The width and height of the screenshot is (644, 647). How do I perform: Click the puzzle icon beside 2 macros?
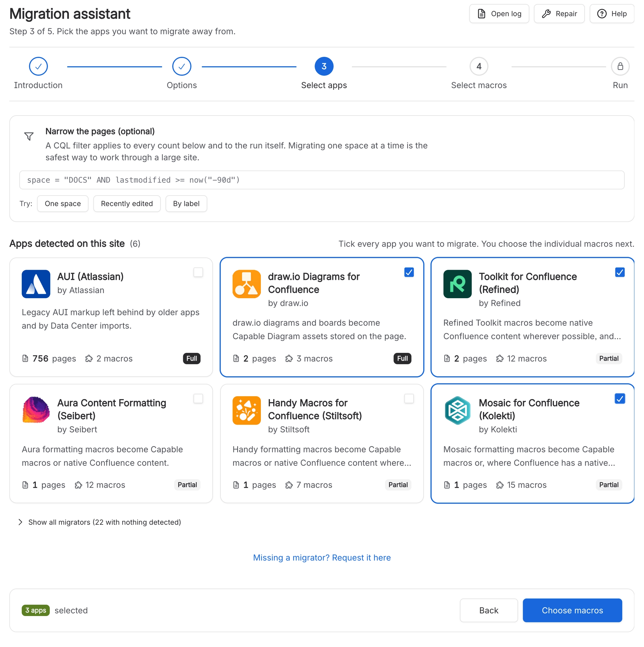click(89, 359)
